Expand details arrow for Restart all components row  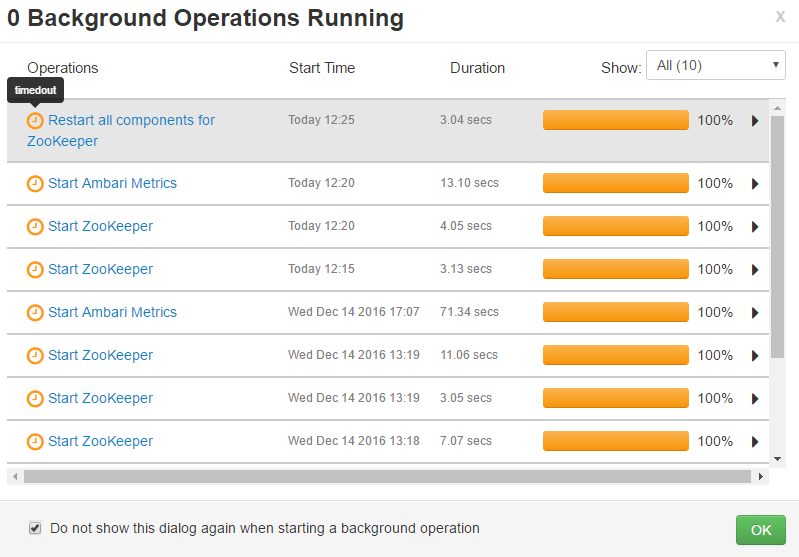[x=755, y=121]
